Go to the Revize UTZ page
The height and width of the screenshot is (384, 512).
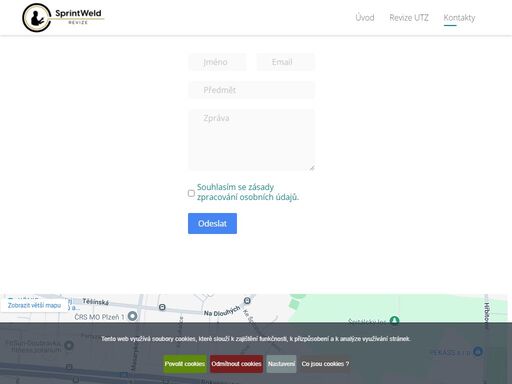coord(409,18)
